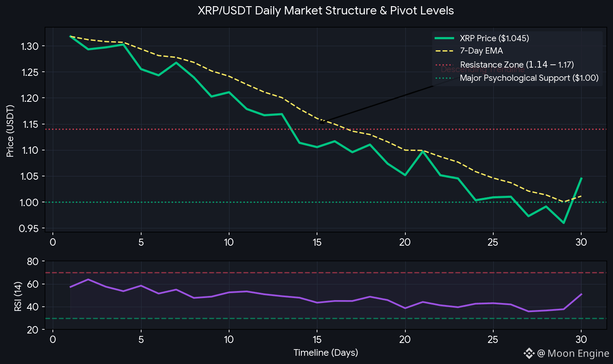Click the yellow dashed 7-Day EMA legend swatch

pyautogui.click(x=445, y=51)
